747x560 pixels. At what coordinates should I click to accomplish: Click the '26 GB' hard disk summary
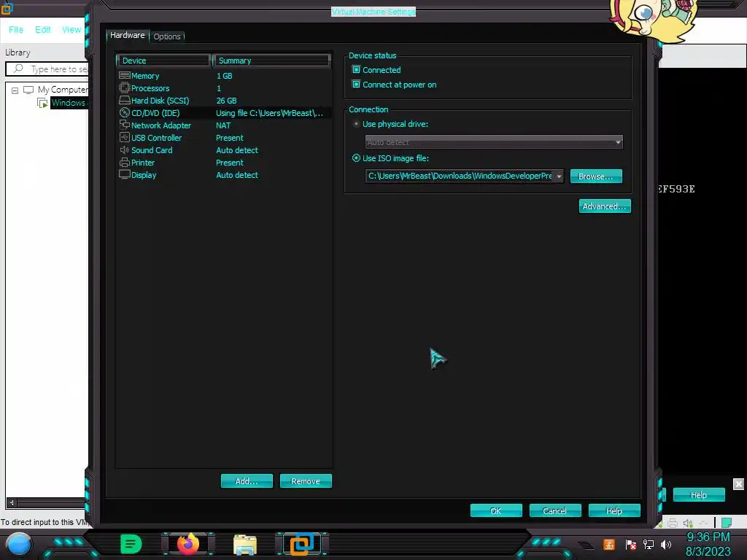226,101
